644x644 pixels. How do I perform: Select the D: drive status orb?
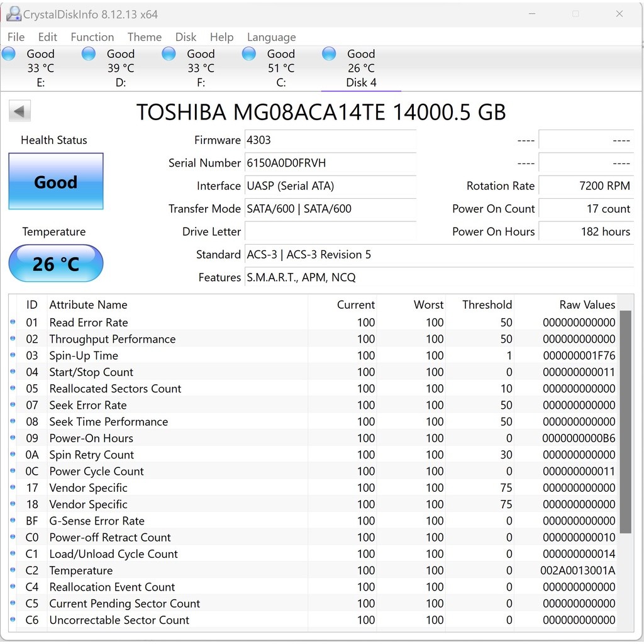(89, 54)
